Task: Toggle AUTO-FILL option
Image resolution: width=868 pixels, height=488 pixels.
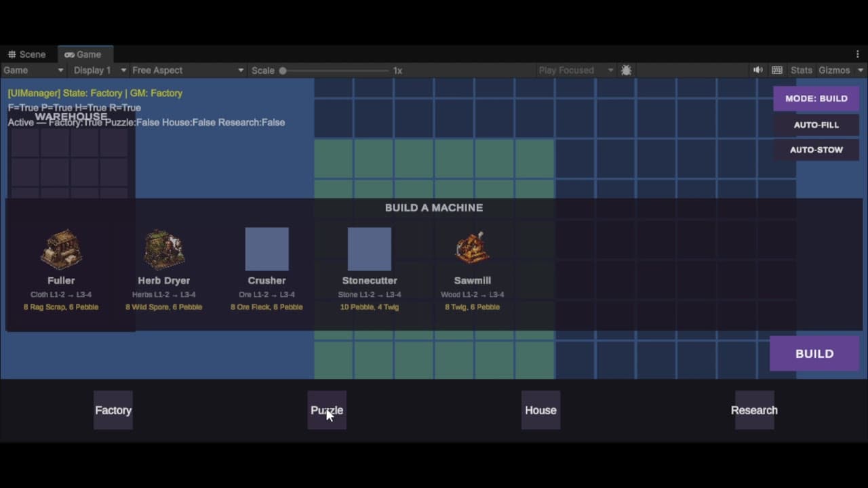Action: pyautogui.click(x=816, y=125)
